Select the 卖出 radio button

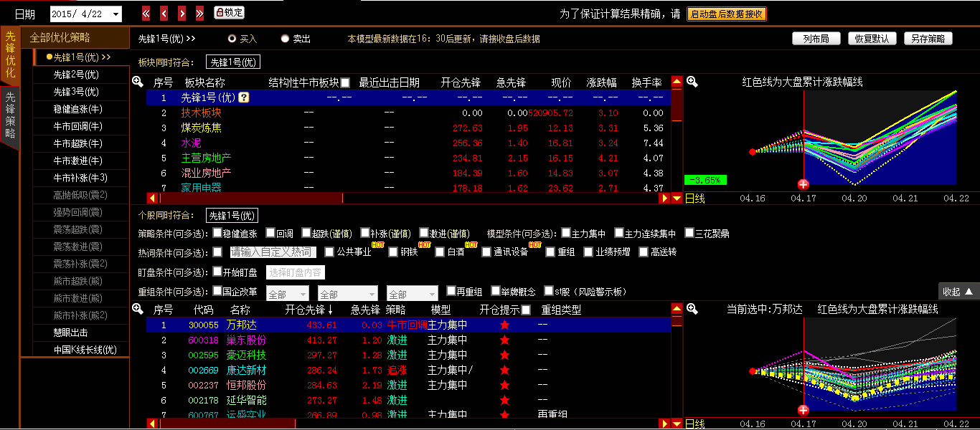click(x=286, y=39)
